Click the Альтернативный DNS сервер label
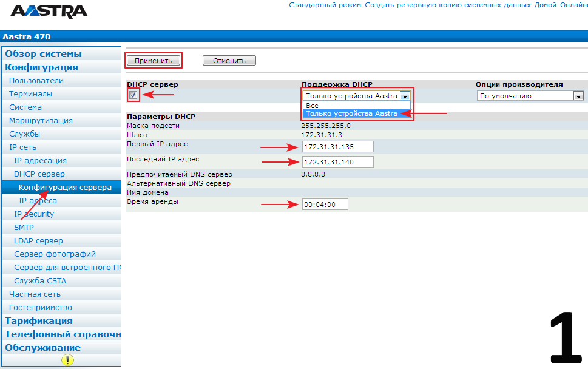 pyautogui.click(x=178, y=183)
